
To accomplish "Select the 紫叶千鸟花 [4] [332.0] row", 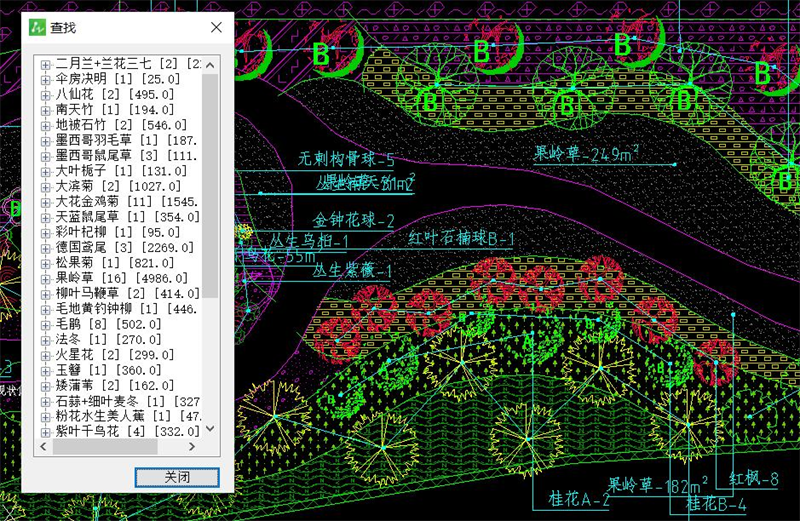I will point(128,432).
